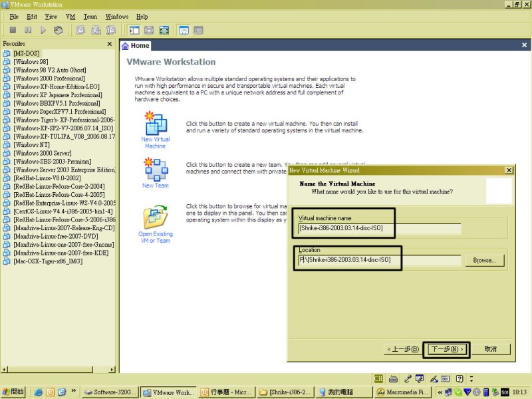Click the Revert to Snapshot toolbar icon
This screenshot has height=399, width=532.
(96, 30)
